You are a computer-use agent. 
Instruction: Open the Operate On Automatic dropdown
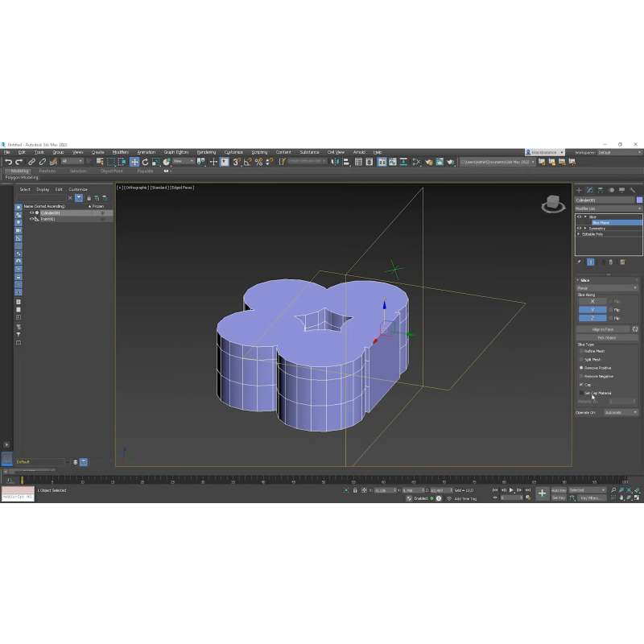pos(621,412)
